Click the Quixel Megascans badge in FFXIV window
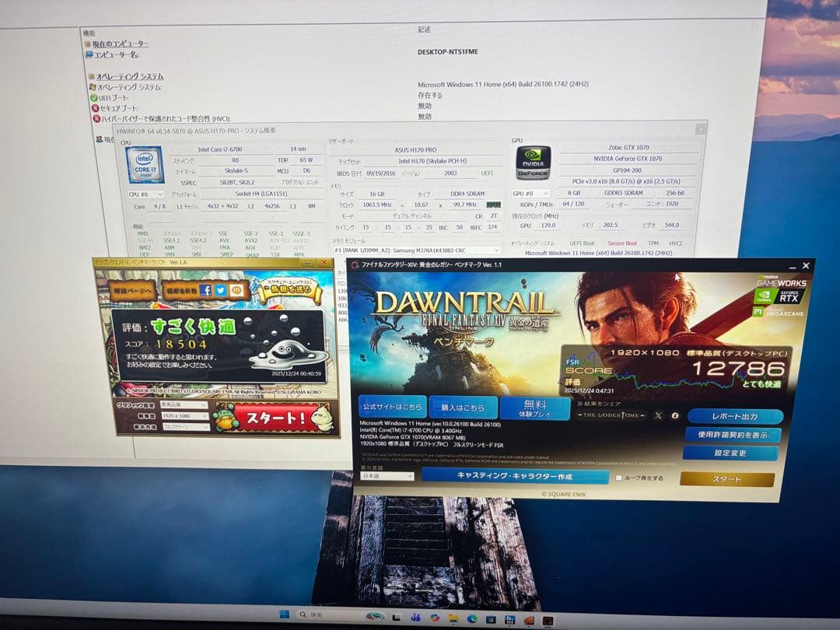The width and height of the screenshot is (840, 630). [778, 311]
